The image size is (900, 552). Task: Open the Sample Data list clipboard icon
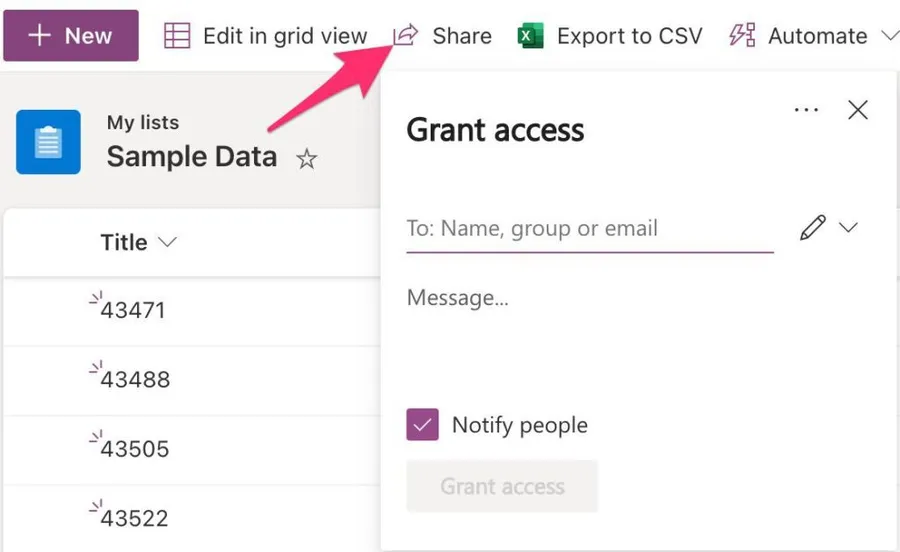48,142
